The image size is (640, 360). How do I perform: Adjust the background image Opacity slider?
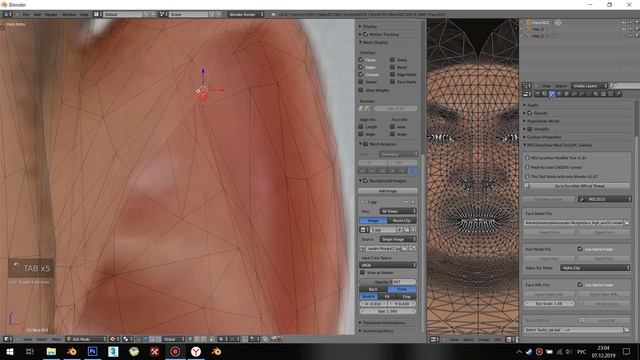click(388, 282)
